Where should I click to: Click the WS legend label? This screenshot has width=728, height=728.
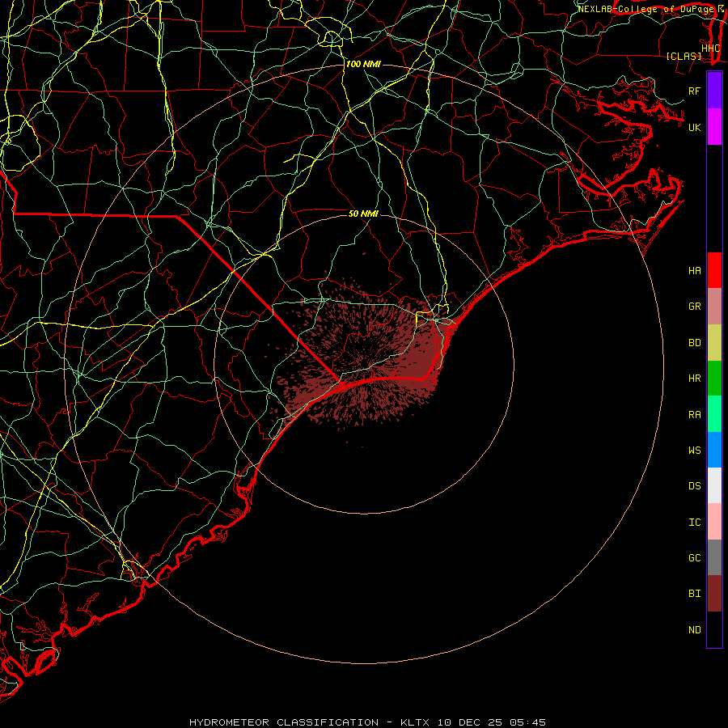click(x=695, y=451)
